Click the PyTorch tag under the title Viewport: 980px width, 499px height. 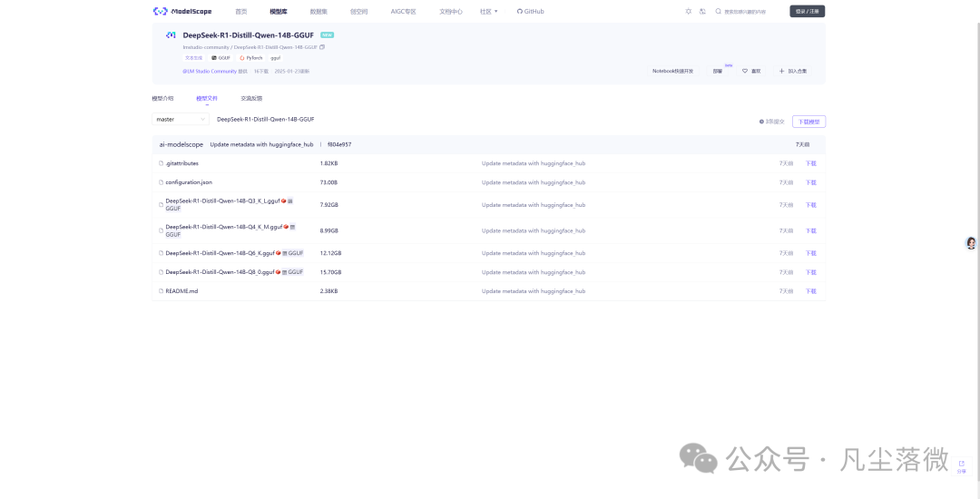click(250, 57)
